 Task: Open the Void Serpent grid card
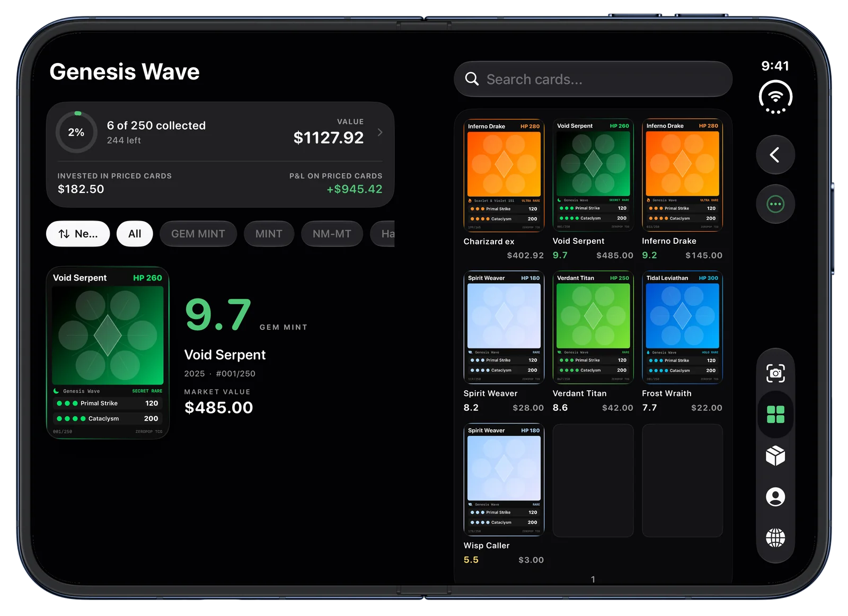click(x=593, y=175)
